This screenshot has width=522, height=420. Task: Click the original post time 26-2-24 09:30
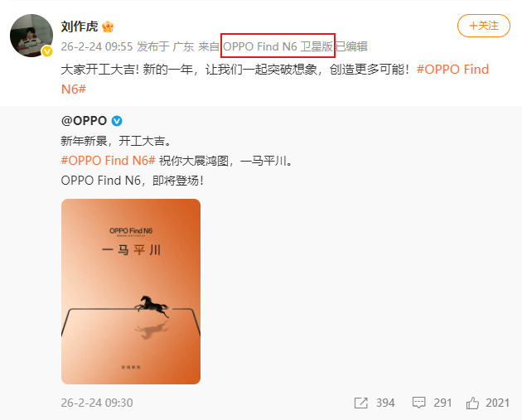click(x=97, y=403)
